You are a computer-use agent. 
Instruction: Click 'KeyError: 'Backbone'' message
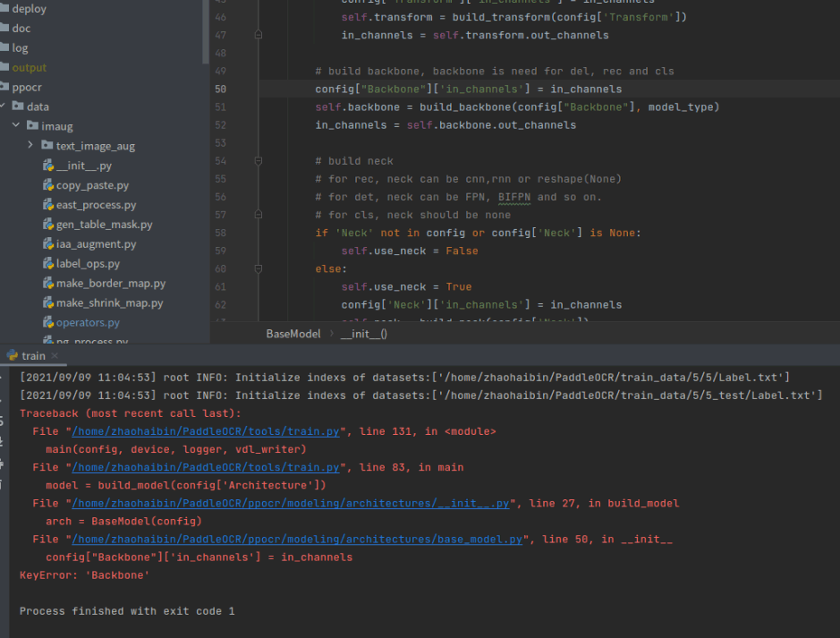85,575
